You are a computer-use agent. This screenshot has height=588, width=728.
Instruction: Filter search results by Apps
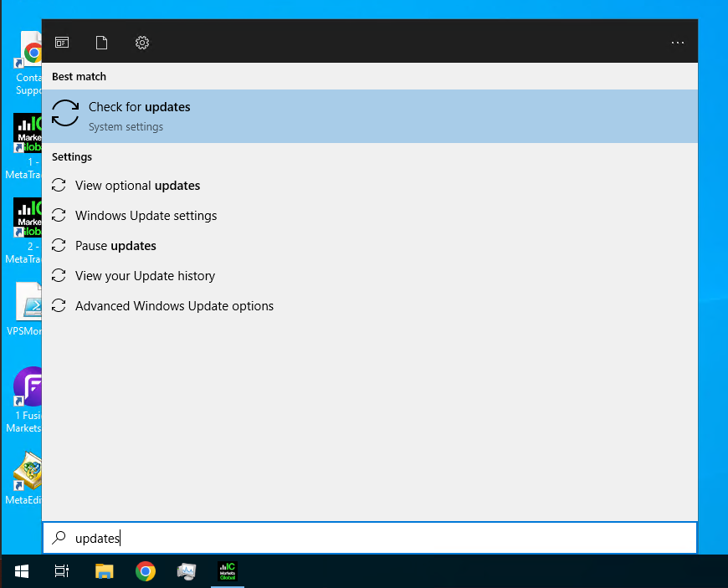[62, 42]
